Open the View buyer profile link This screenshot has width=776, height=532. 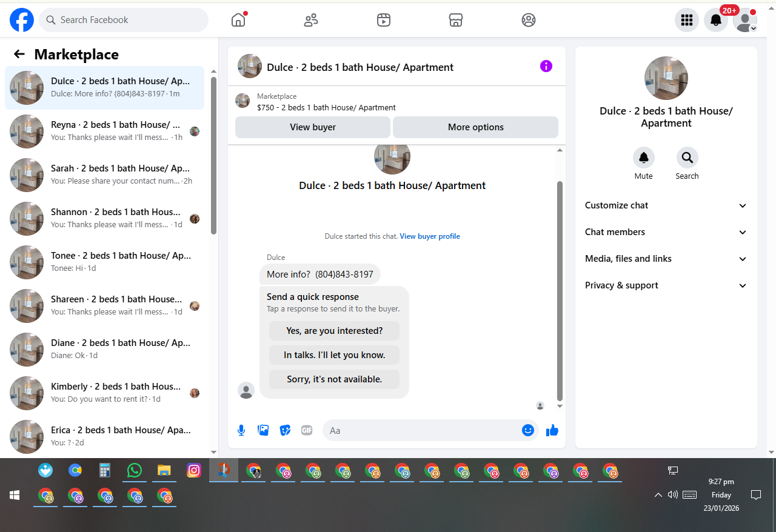coord(430,236)
